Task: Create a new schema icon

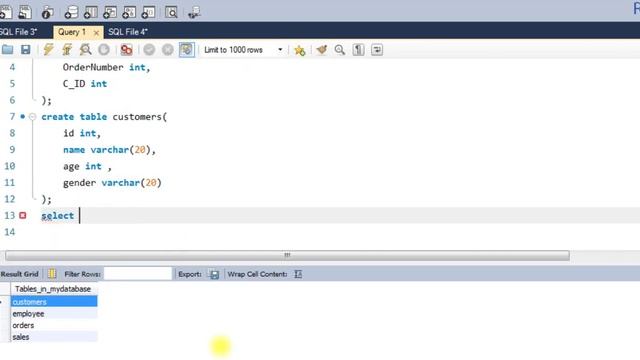Action: [x=71, y=13]
